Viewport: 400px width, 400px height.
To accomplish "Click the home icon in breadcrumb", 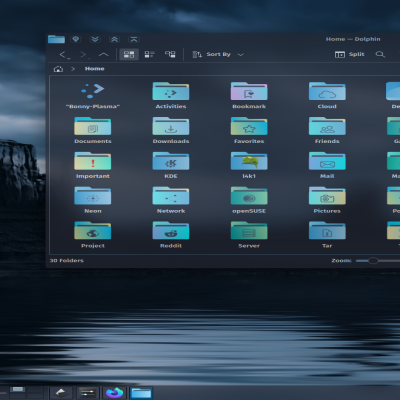I will point(58,69).
